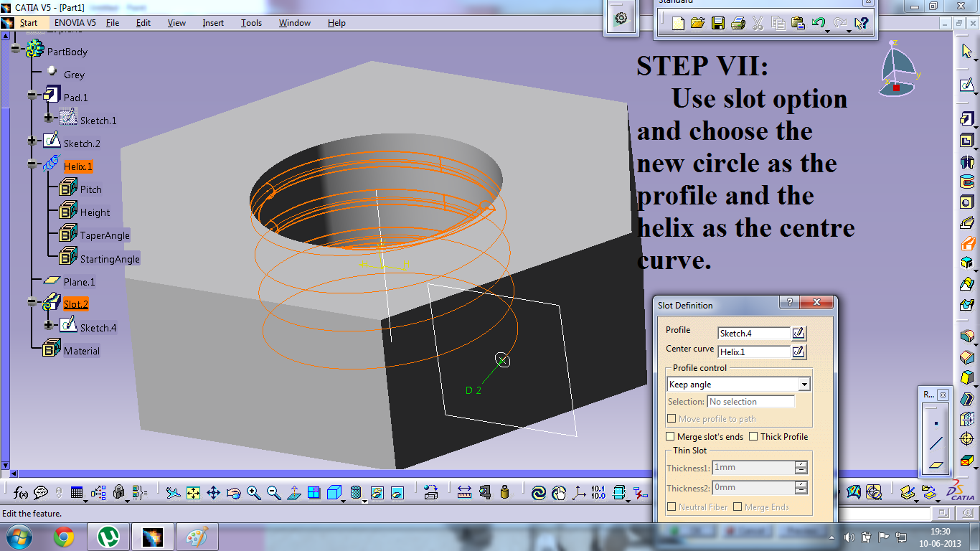980x551 pixels.
Task: Enable the Thick Profile checkbox
Action: (753, 436)
